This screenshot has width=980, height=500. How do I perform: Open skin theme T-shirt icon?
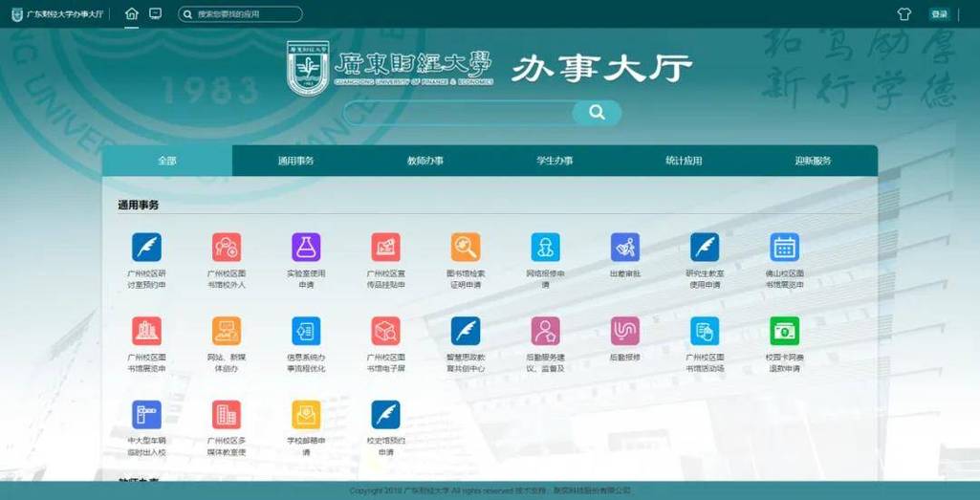click(x=904, y=13)
